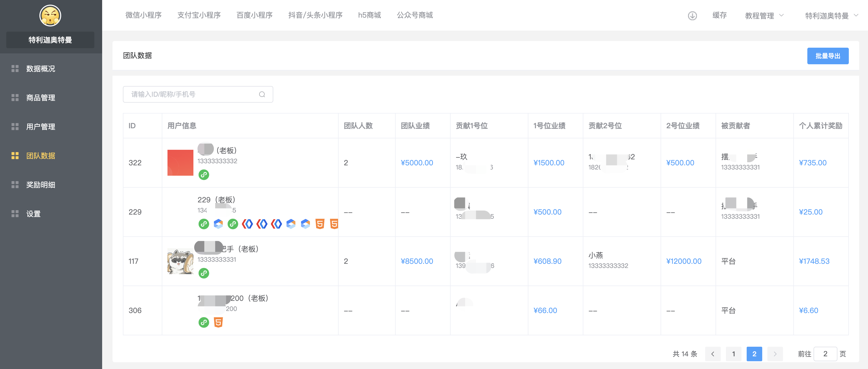Click the 设置 sidebar grid icon
Screen dimensions: 868x369
(x=15, y=214)
